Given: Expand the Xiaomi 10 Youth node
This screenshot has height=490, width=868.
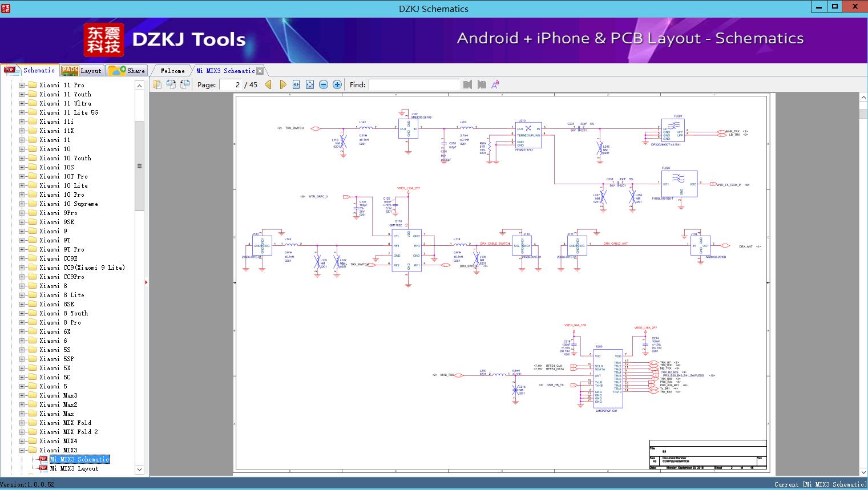Looking at the screenshot, I should 22,158.
